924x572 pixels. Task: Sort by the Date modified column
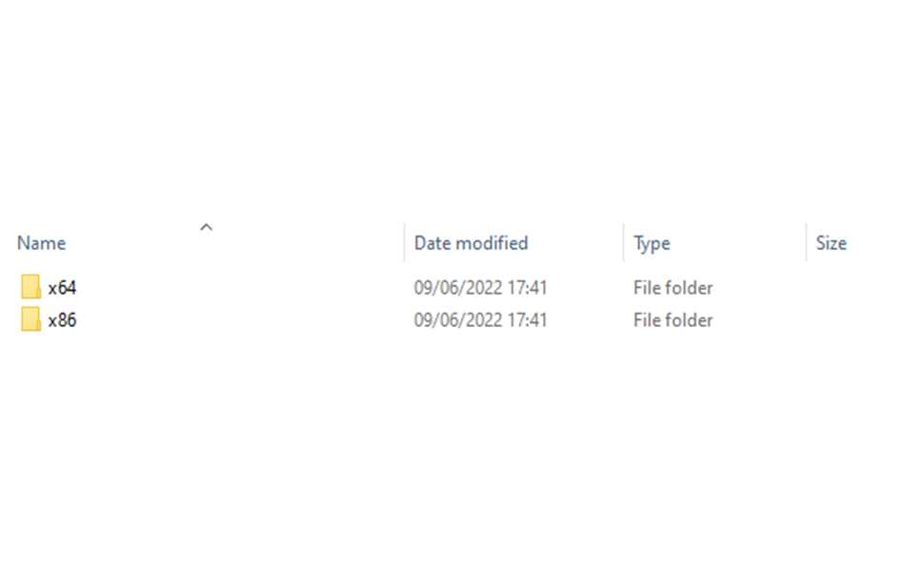tap(471, 243)
